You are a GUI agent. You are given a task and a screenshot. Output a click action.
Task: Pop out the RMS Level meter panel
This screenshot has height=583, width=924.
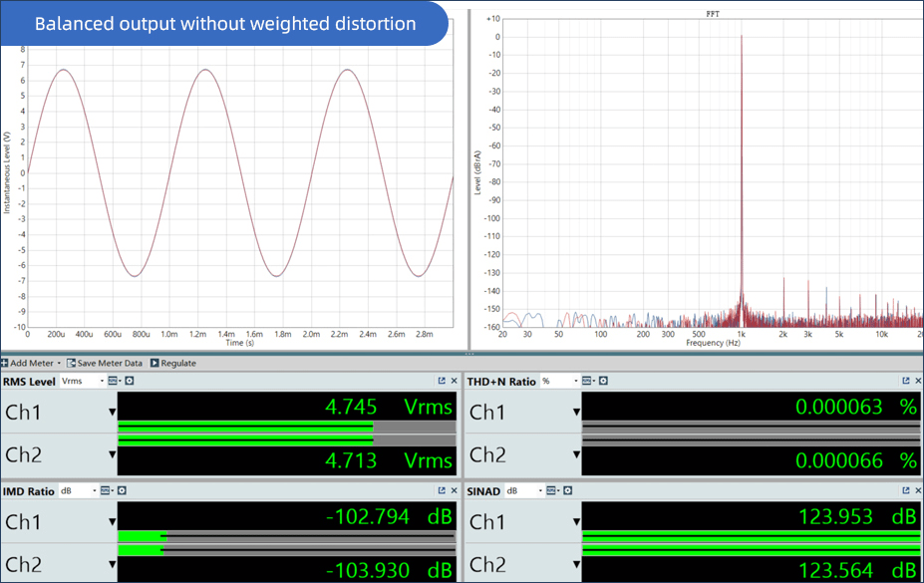click(442, 381)
